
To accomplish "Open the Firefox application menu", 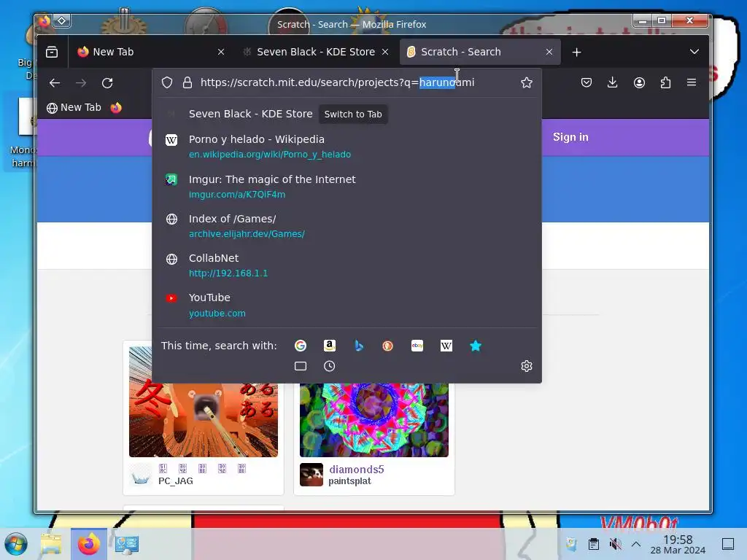I will tap(692, 82).
